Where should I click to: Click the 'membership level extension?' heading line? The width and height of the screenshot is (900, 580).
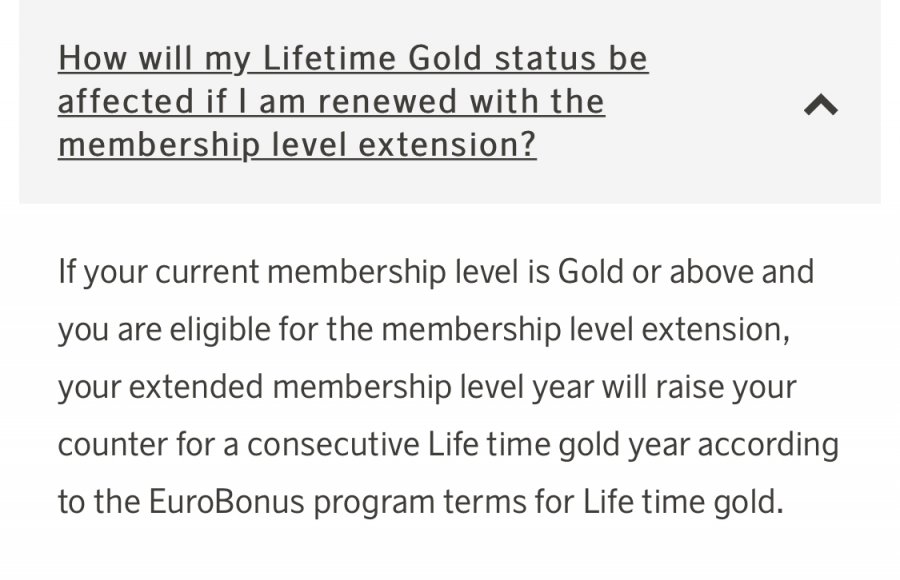296,145
